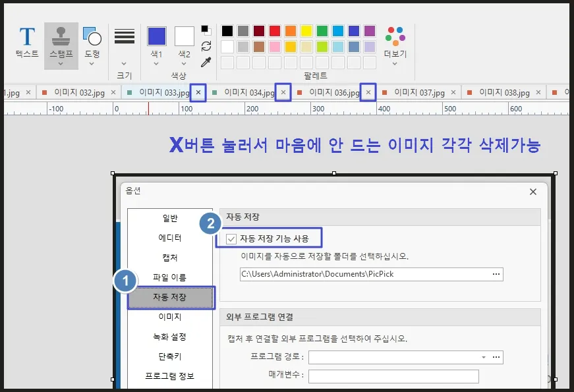Close the 이미지 037.jpg tab

pyautogui.click(x=453, y=93)
